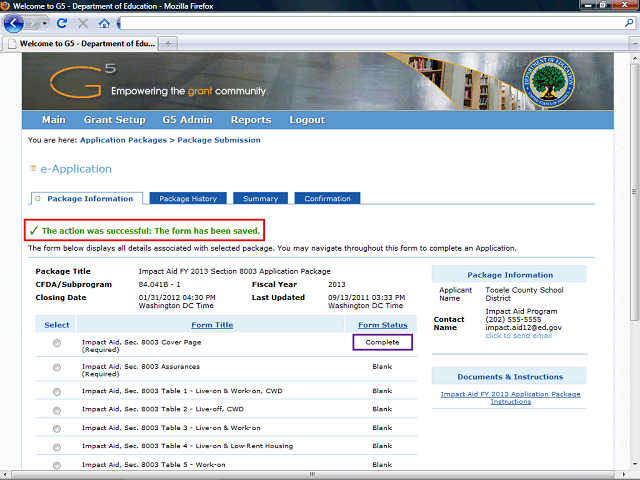Click the Documents & Instructions heading

pos(510,377)
